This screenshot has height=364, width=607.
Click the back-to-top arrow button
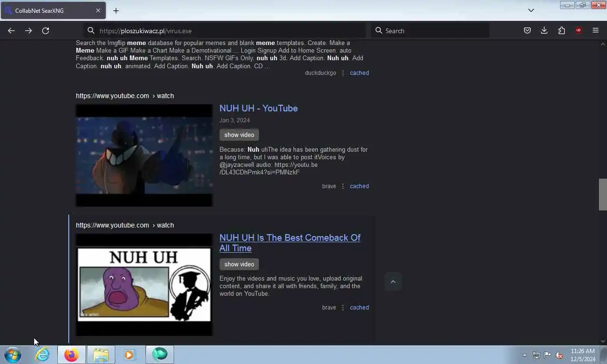393,282
